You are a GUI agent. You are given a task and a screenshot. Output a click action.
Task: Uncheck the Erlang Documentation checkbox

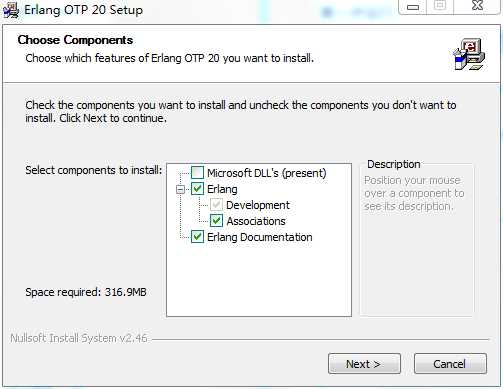click(x=197, y=237)
